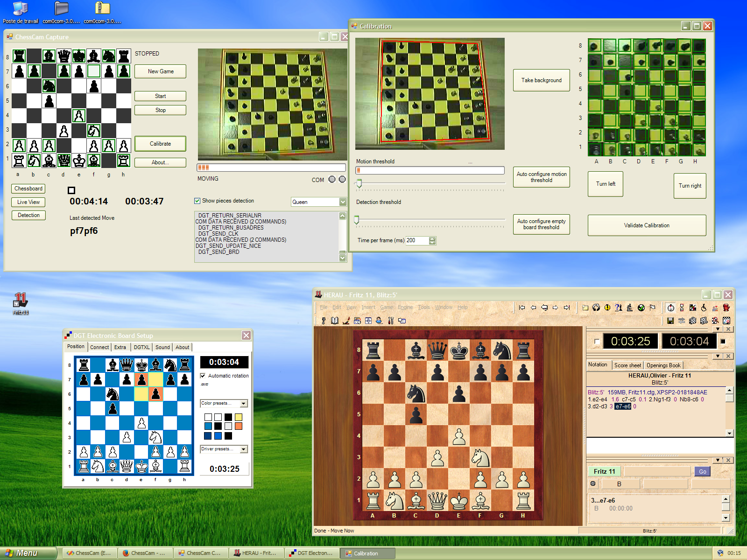This screenshot has width=747, height=560.
Task: Open Fritz11 desktop shortcut
Action: click(x=21, y=304)
